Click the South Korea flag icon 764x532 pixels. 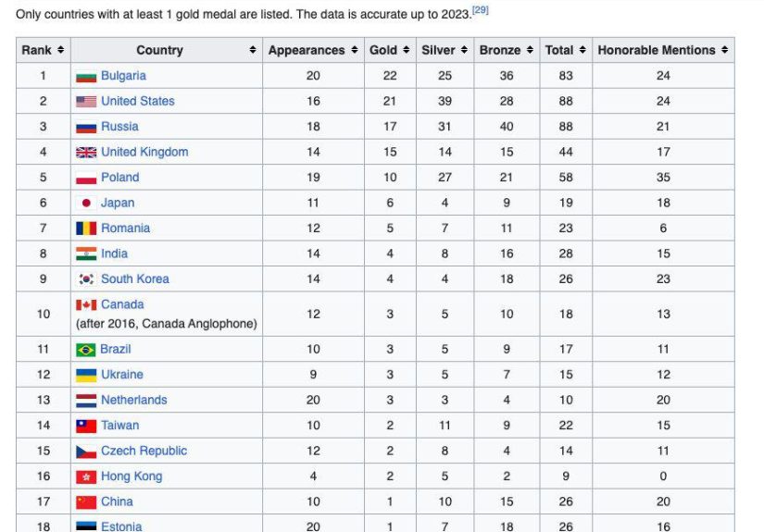(x=86, y=279)
